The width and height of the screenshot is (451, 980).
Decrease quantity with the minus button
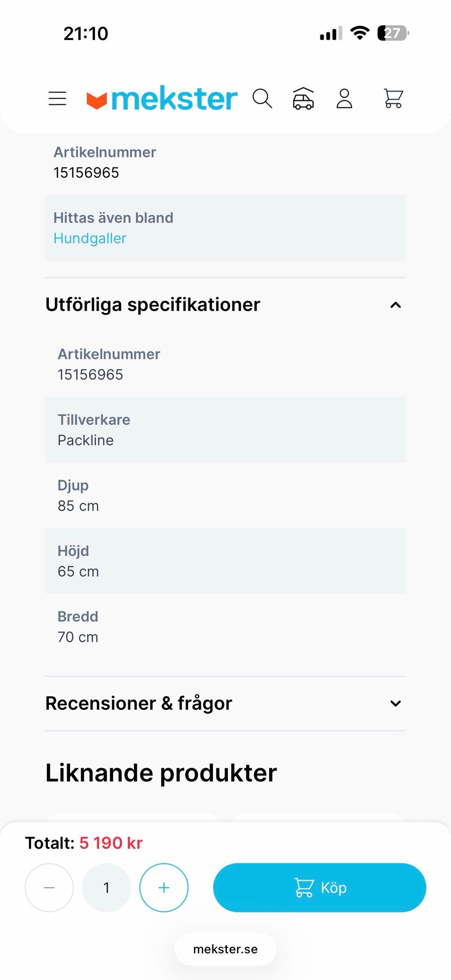(49, 887)
